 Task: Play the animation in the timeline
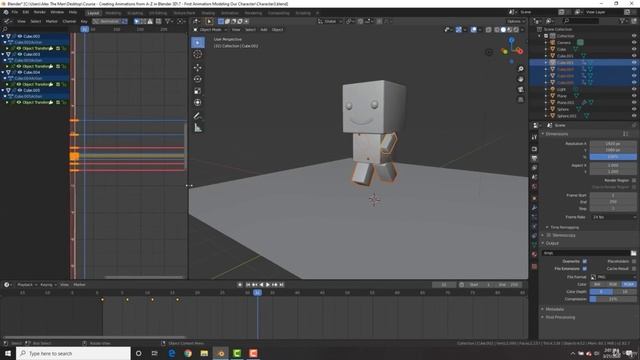(x=268, y=284)
